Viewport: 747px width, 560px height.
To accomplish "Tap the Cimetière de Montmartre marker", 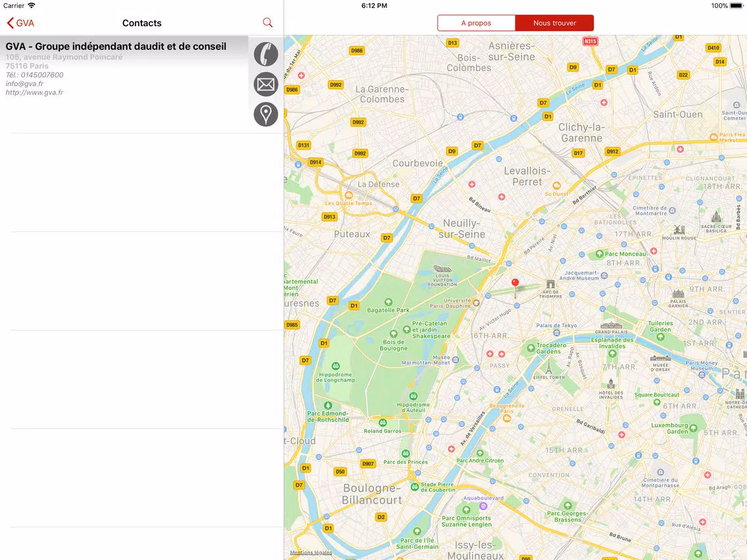I will pos(672,210).
